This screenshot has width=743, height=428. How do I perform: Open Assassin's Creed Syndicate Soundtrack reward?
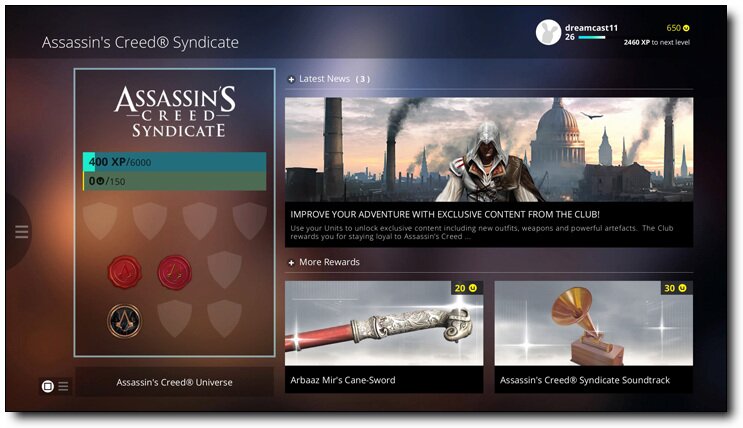(x=594, y=337)
